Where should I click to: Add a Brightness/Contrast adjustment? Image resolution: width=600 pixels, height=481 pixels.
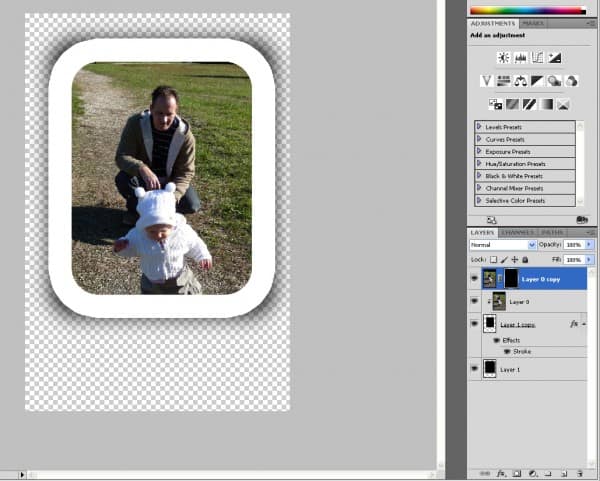(503, 58)
